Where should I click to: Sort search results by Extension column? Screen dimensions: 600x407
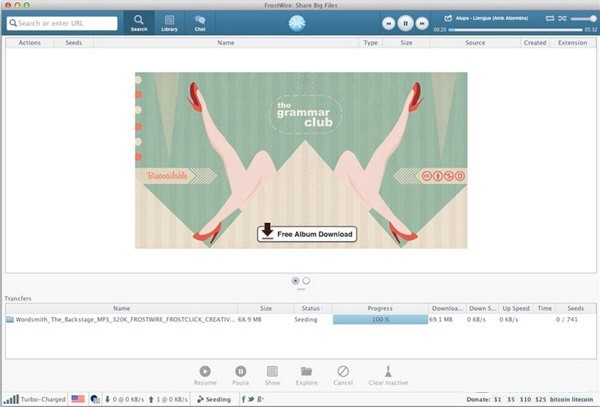pyautogui.click(x=572, y=42)
